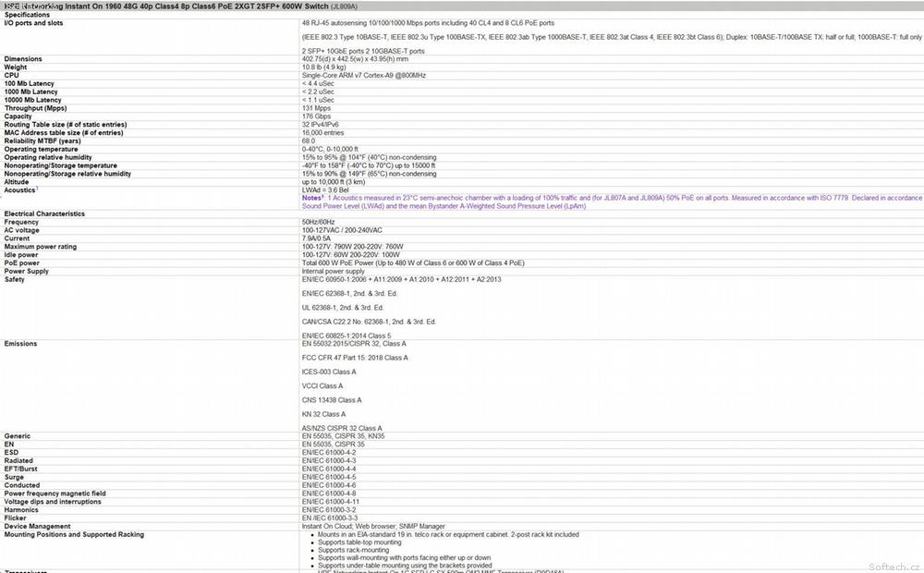Click the purple 'Notes' acoustics footnote

tap(612, 202)
